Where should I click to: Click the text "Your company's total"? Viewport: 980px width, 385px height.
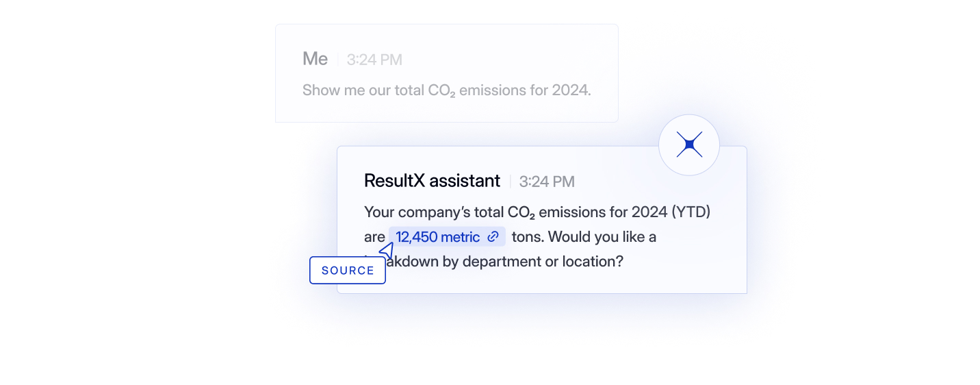pos(434,212)
